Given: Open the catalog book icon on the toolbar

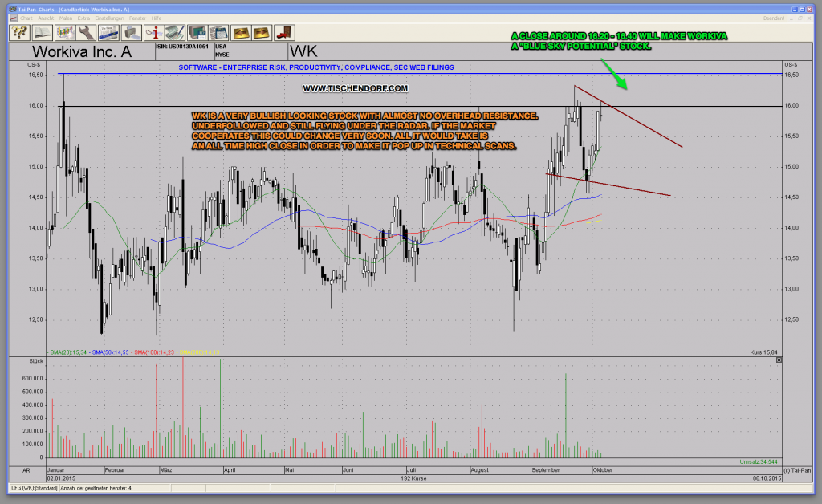Looking at the screenshot, I should [41, 32].
